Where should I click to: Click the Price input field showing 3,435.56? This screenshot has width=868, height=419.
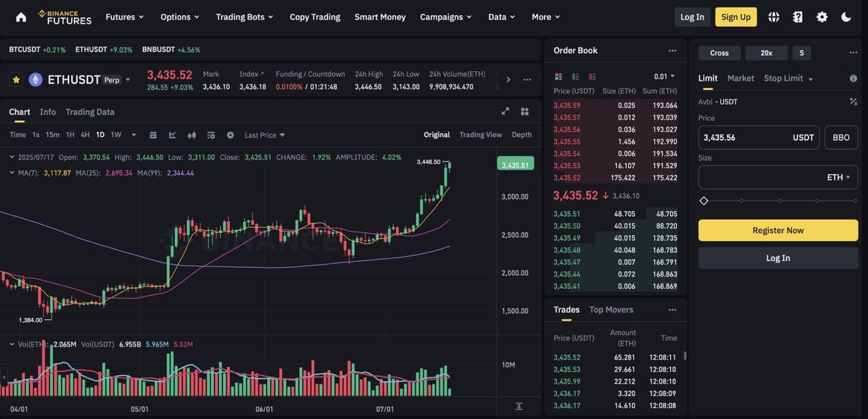746,138
